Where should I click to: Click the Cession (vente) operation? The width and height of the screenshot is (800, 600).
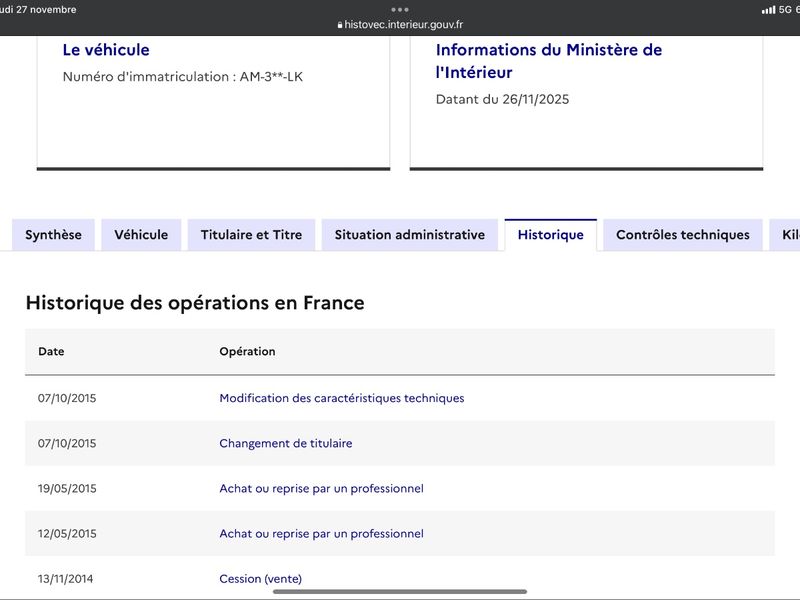(260, 579)
